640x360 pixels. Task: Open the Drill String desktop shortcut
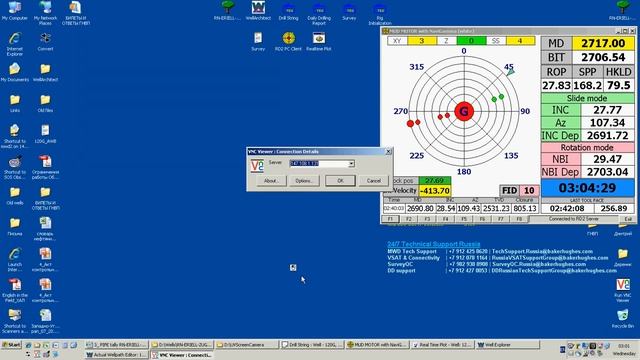tap(288, 12)
